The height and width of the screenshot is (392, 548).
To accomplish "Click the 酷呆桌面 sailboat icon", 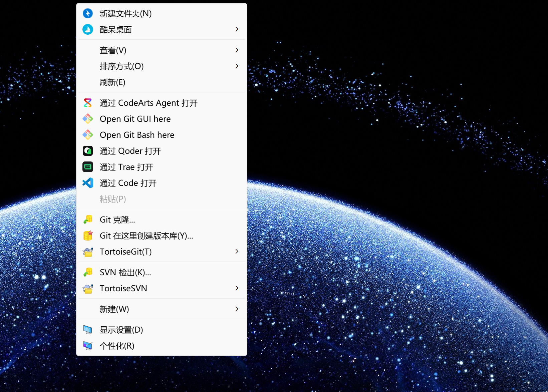I will 88,29.
